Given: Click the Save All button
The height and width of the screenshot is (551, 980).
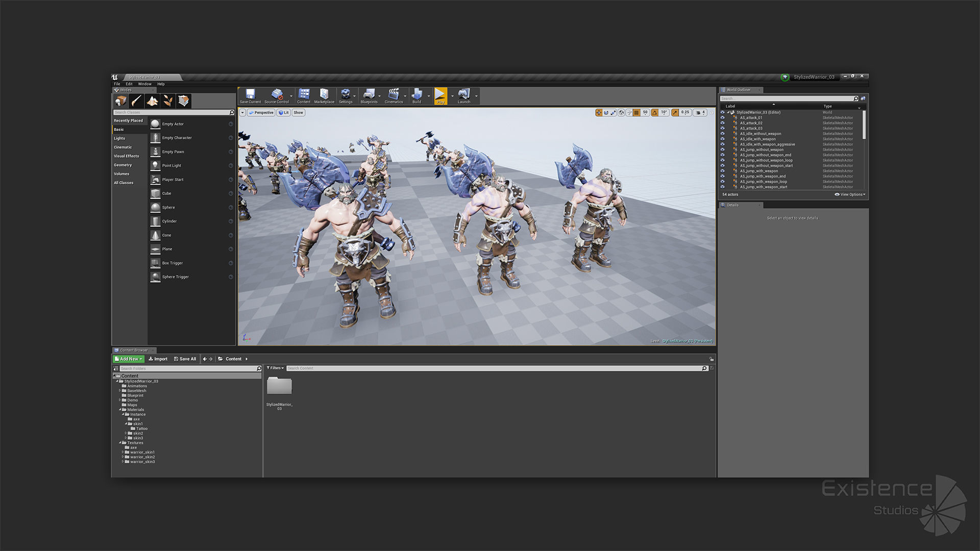Looking at the screenshot, I should tap(185, 359).
